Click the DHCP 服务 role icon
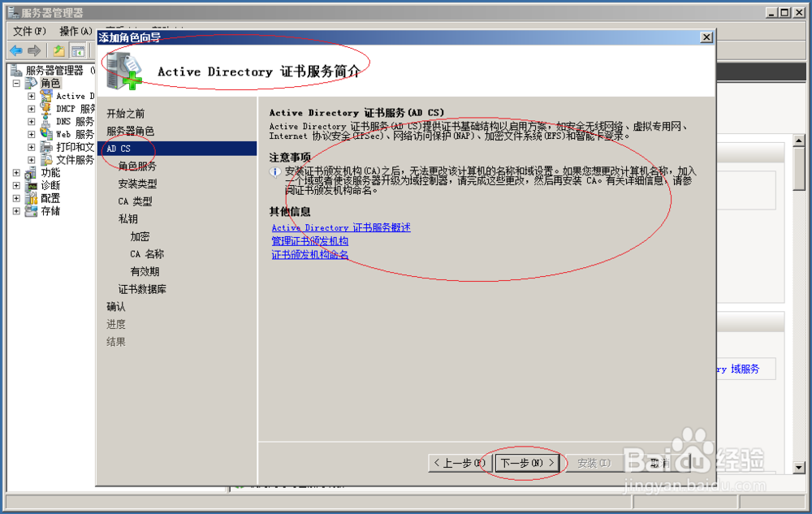This screenshot has height=514, width=812. pyautogui.click(x=46, y=109)
